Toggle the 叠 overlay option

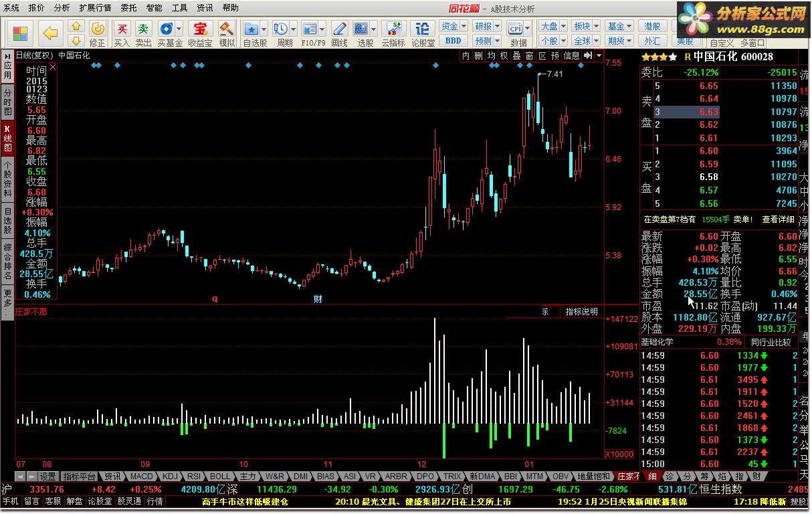[x=517, y=56]
